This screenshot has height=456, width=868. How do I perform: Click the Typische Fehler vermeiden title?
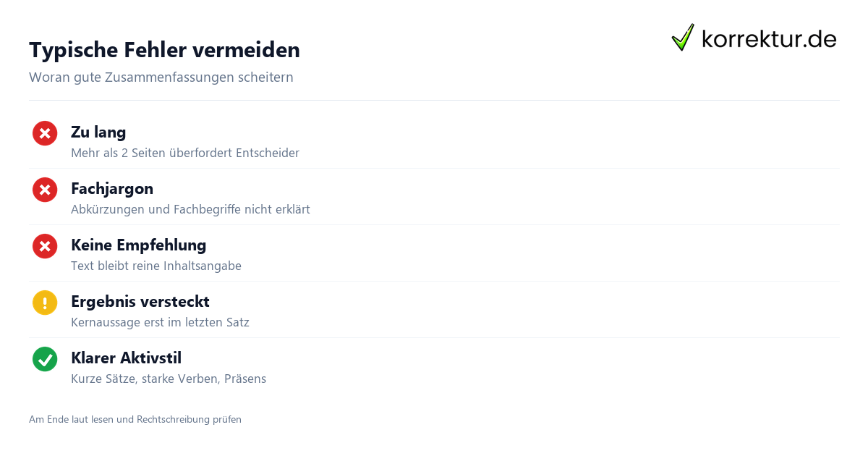tap(164, 50)
